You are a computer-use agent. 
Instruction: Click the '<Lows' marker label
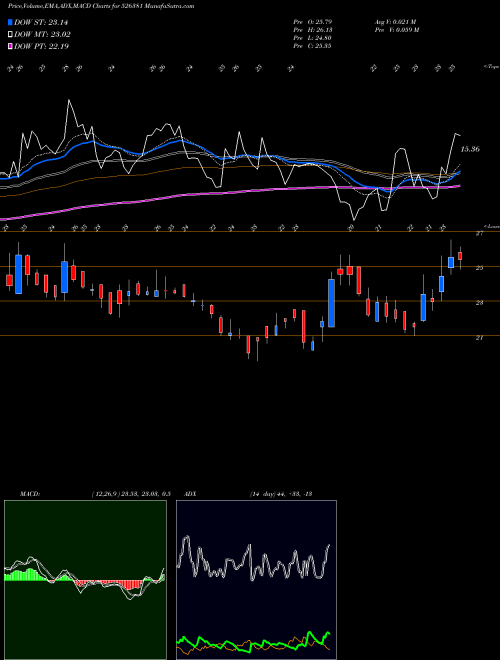tap(491, 226)
